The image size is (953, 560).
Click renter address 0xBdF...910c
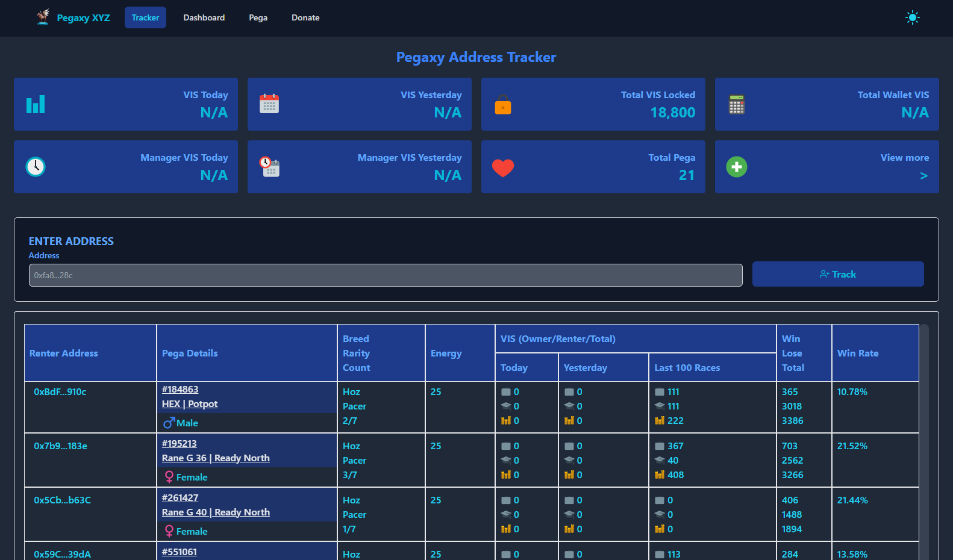[60, 392]
